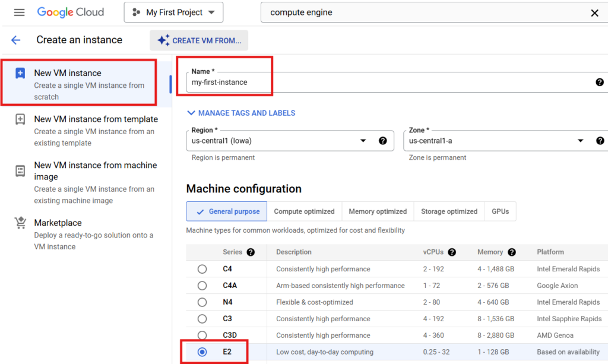
Task: Click help icon beside Memory column header
Action: click(512, 252)
